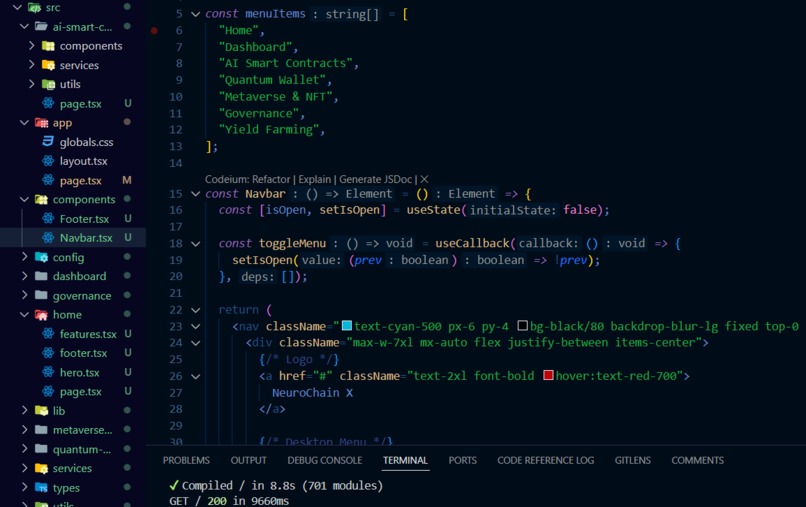Fold the toggleMenu callback at line 18

[195, 244]
